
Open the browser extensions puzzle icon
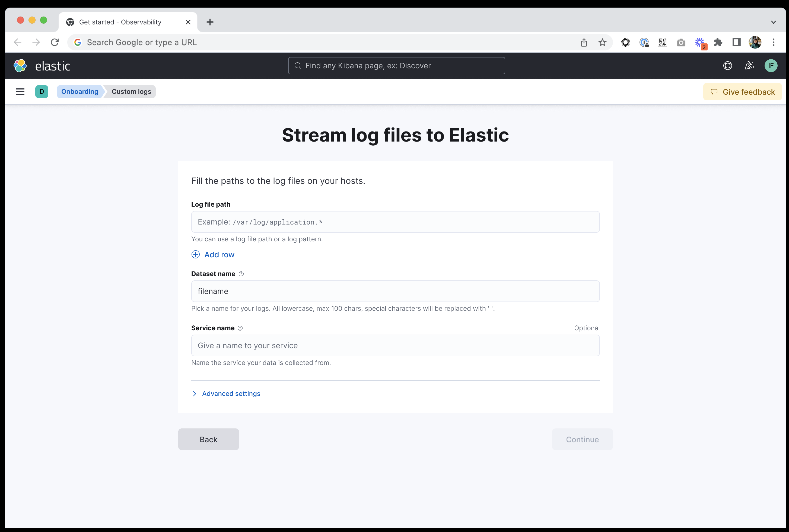718,42
